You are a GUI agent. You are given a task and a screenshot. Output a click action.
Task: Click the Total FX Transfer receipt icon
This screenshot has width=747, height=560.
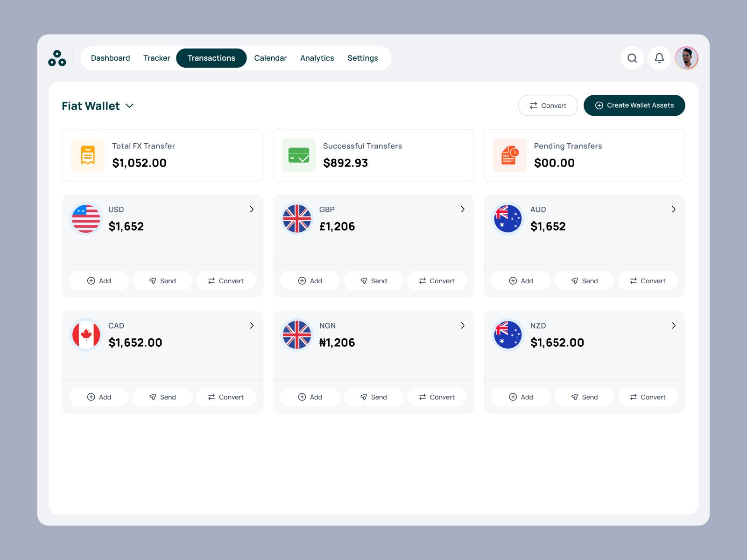(x=87, y=155)
